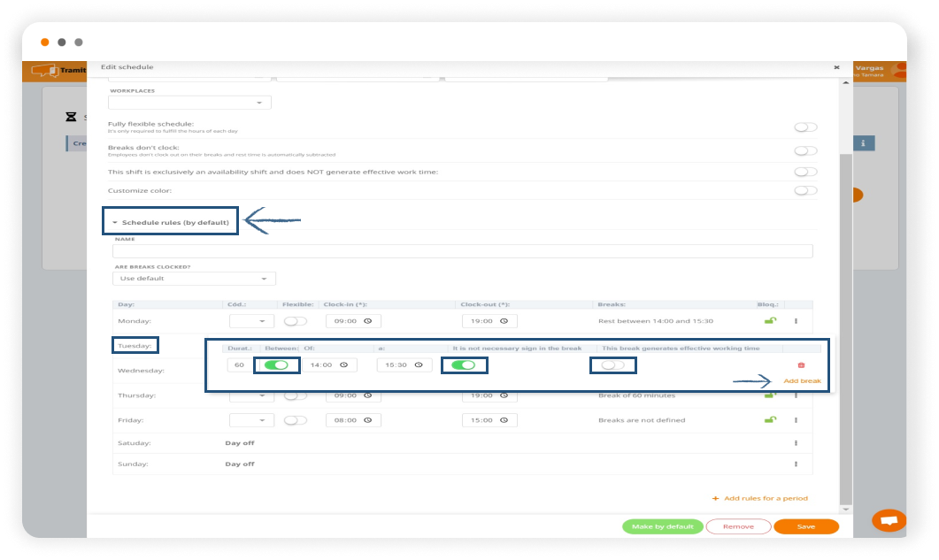Open the three-dot menu for Sunday
This screenshot has width=939, height=560.
click(796, 464)
